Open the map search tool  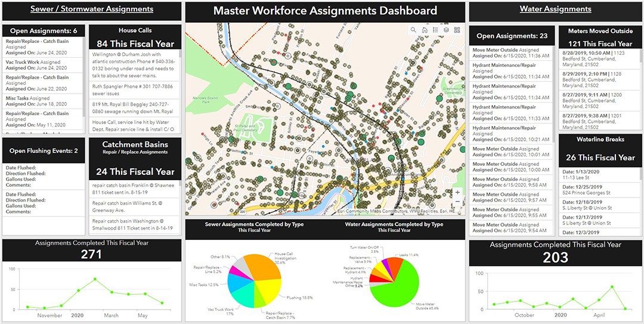413,30
